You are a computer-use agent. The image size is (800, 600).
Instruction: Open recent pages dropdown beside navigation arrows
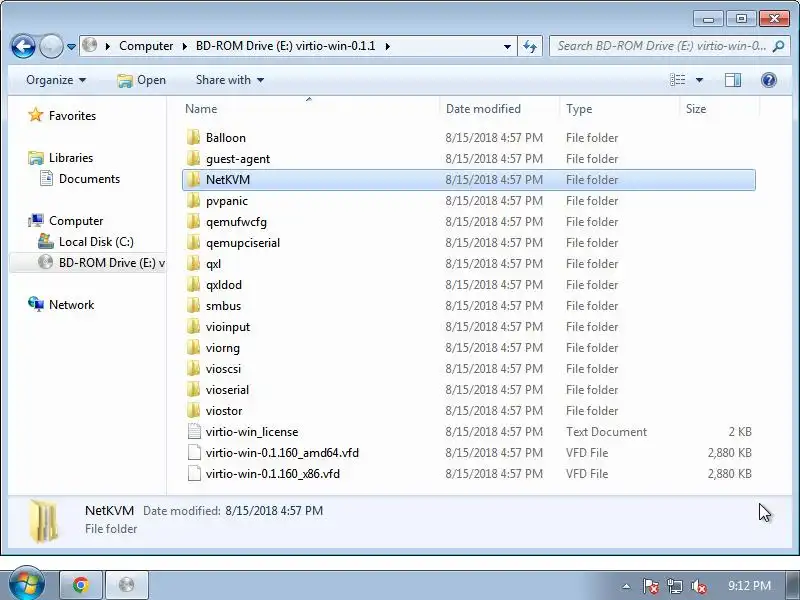[x=71, y=46]
